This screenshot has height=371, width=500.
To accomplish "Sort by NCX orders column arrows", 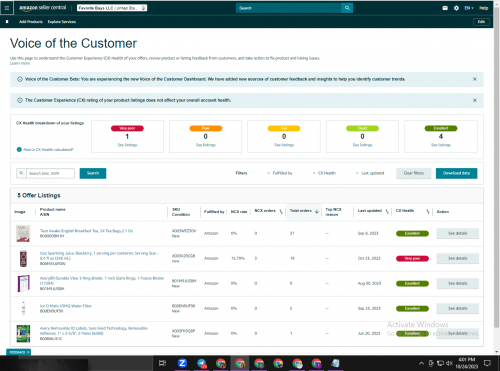I will (281, 211).
